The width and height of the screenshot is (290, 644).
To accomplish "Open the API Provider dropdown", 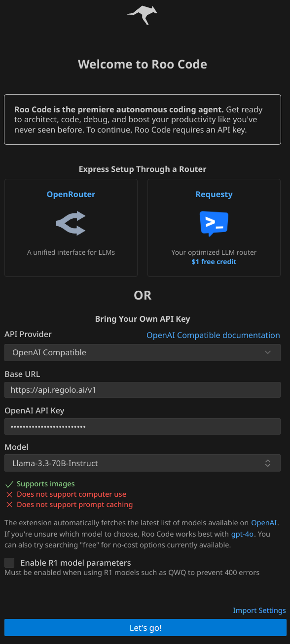I will tap(143, 352).
